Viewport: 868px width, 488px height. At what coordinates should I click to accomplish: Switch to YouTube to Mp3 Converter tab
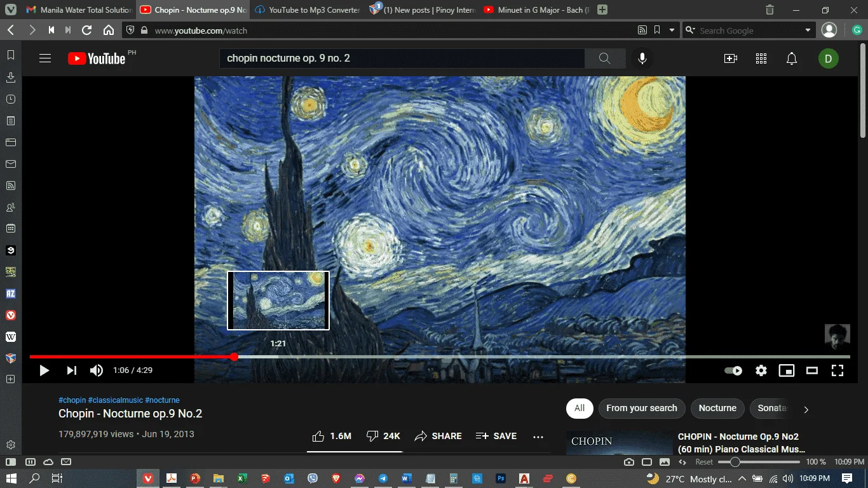click(x=307, y=10)
